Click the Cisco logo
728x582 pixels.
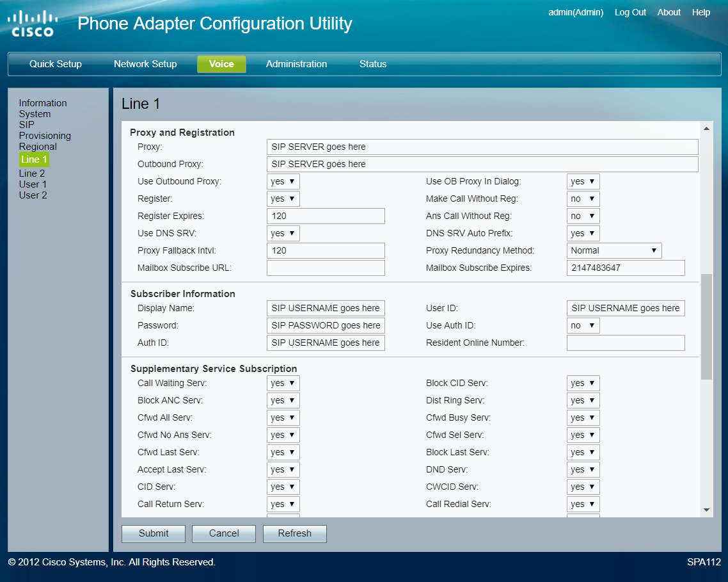coord(31,24)
